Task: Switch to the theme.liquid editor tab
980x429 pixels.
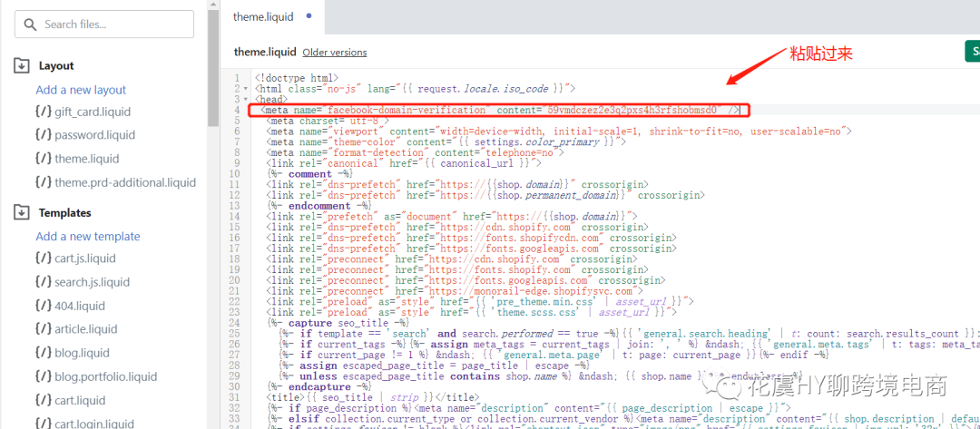Action: pyautogui.click(x=263, y=17)
